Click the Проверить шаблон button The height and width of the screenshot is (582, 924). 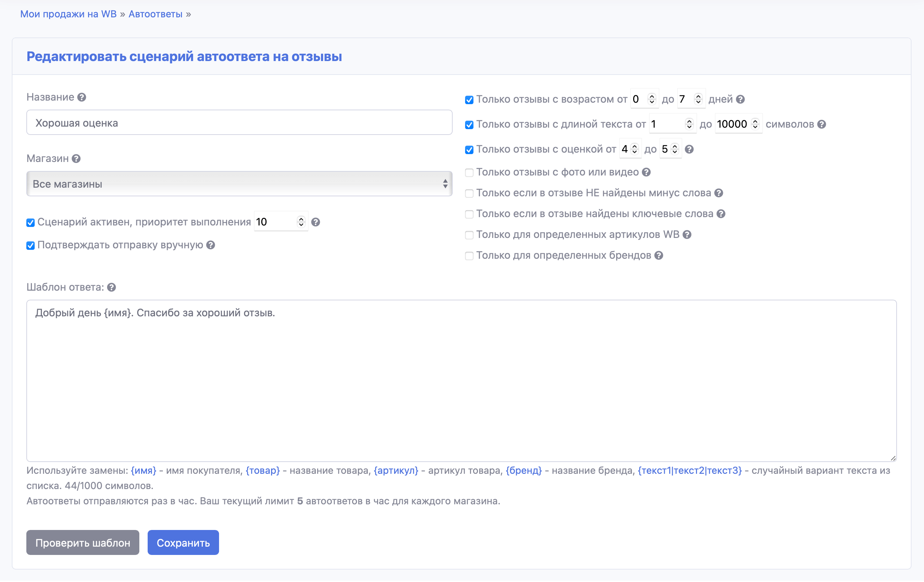tap(82, 542)
